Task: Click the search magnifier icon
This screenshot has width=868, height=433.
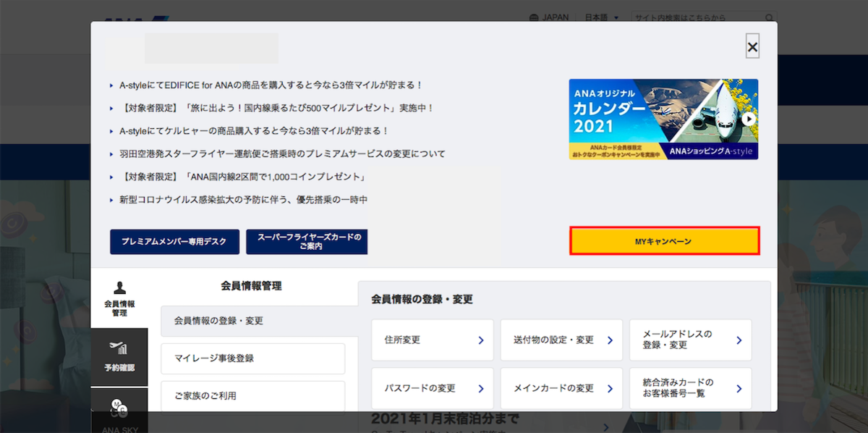Action: 770,18
